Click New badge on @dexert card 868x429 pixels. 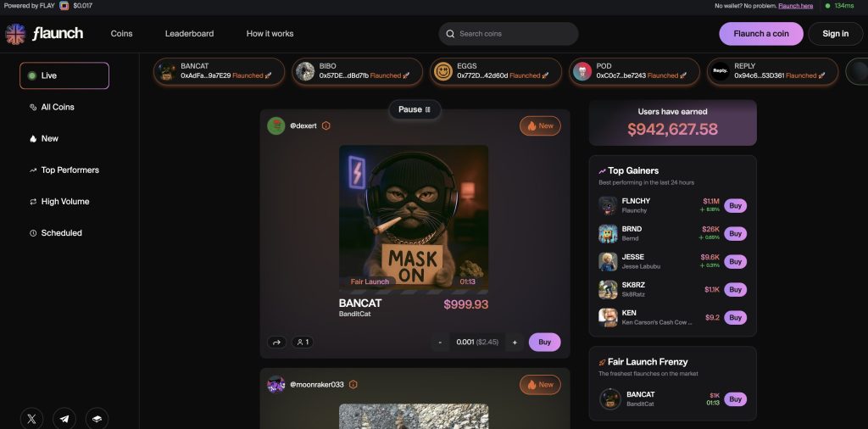click(x=540, y=125)
